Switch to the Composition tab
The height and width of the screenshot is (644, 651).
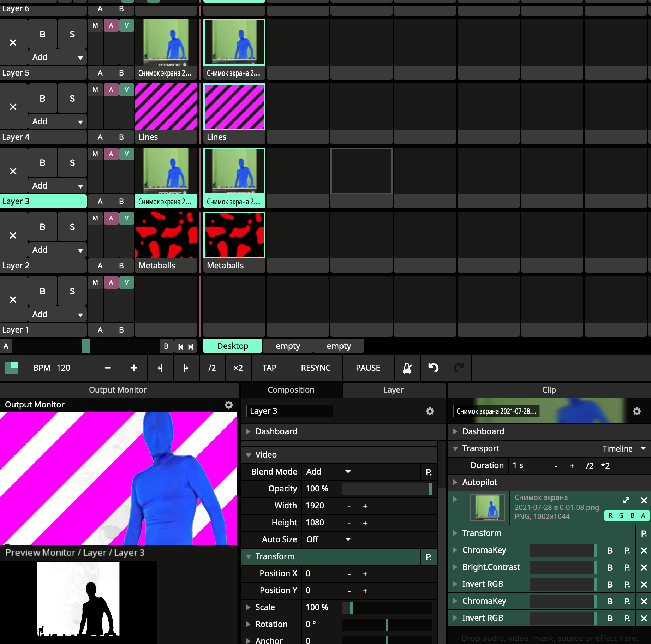click(291, 390)
